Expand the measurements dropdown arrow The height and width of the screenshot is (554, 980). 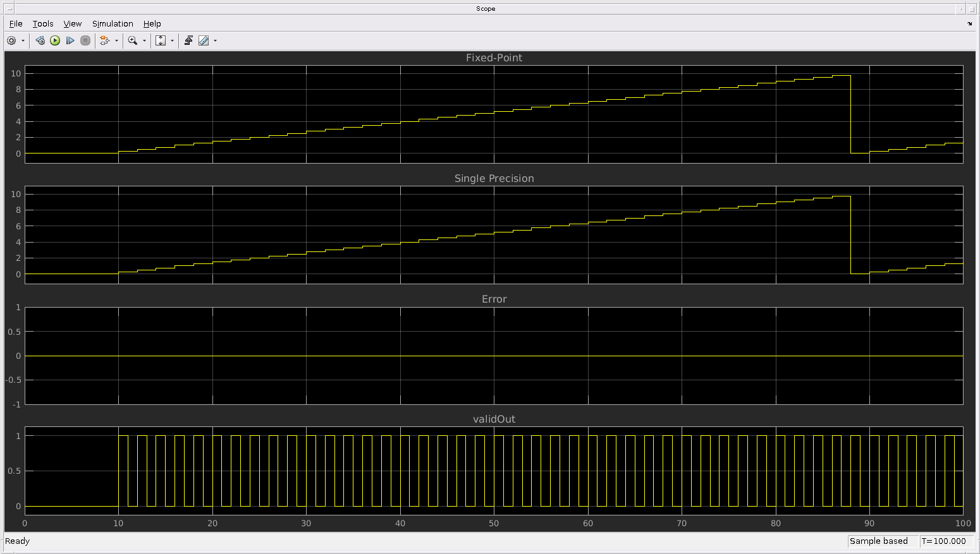coord(215,40)
